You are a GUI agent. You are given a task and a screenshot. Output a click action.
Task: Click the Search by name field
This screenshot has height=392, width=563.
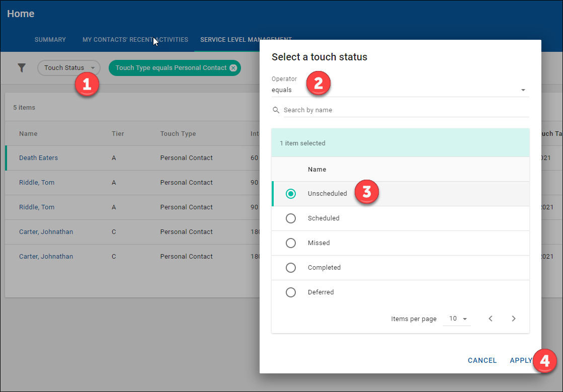[x=406, y=110]
